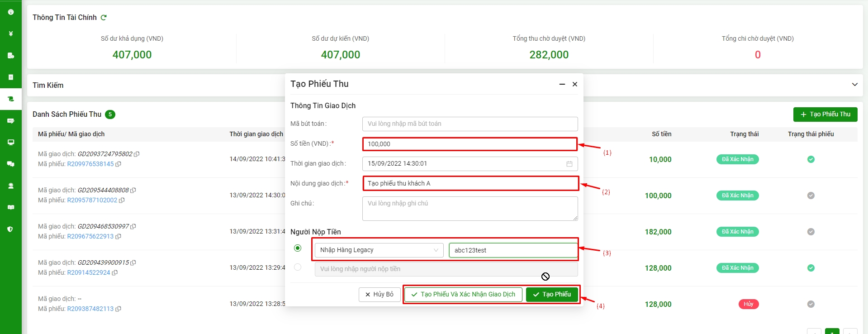This screenshot has width=868, height=334.
Task: Select the second payer radio button
Action: (298, 267)
